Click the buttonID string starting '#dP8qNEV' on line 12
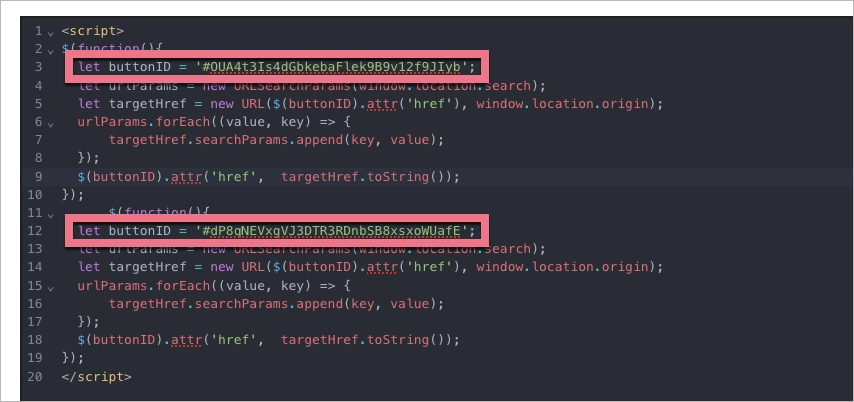The image size is (854, 402). (332, 230)
